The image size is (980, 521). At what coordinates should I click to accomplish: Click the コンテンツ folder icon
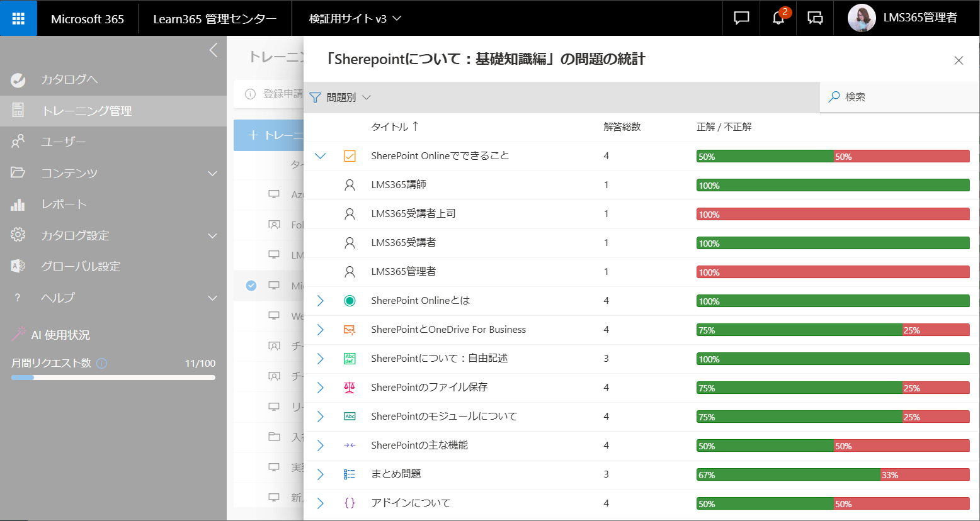click(x=18, y=172)
